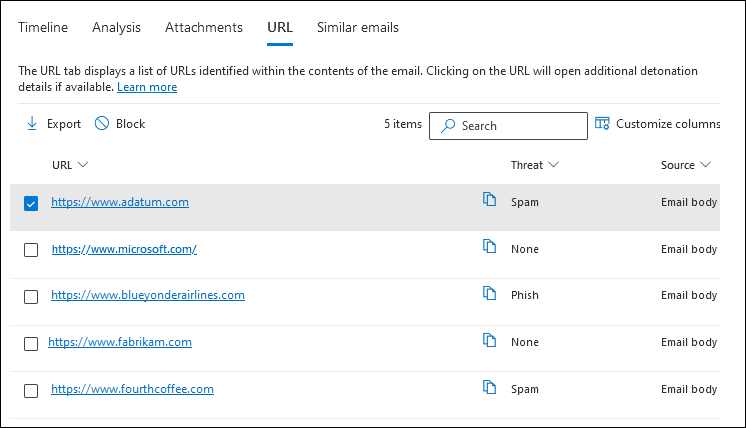Select the microsoft.com row checkbox

(x=31, y=250)
